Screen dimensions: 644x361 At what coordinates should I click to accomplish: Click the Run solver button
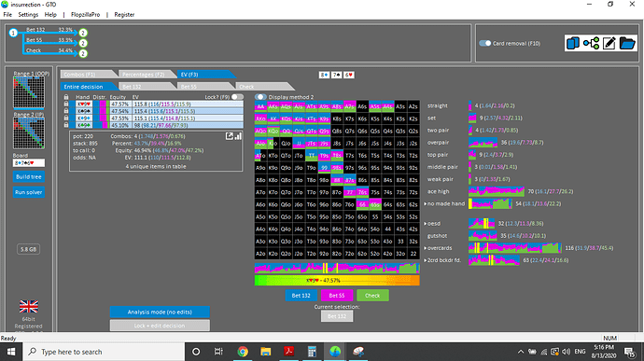pos(29,192)
